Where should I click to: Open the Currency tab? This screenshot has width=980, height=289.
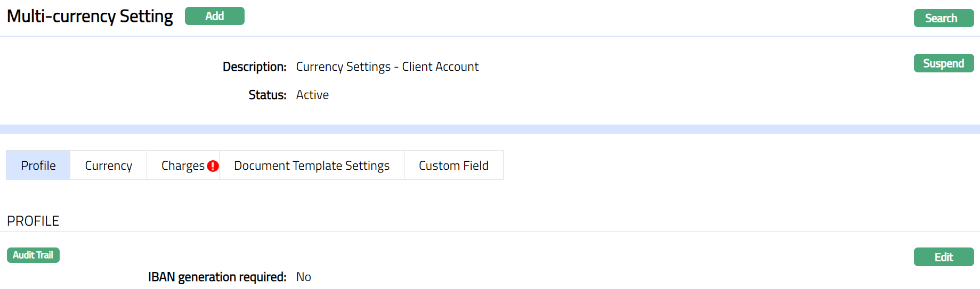[108, 166]
